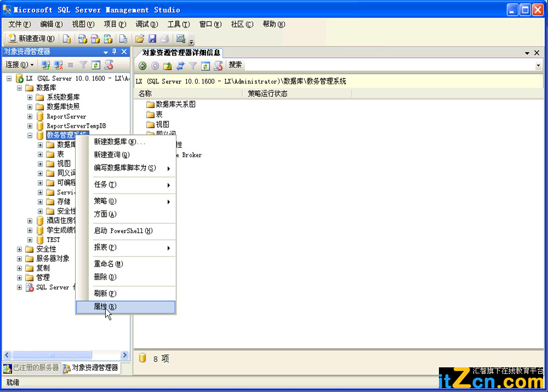This screenshot has height=392, width=548.
Task: Select 启动 PowerShell(H) from context menu
Action: (126, 230)
